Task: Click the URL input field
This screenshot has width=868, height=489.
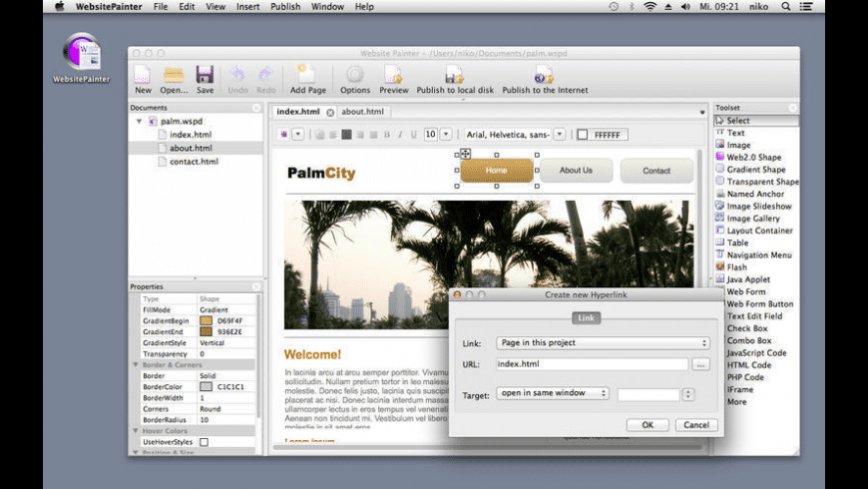Action: pos(592,365)
